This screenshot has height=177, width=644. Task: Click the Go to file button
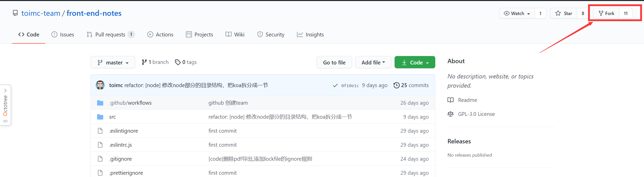click(x=334, y=62)
